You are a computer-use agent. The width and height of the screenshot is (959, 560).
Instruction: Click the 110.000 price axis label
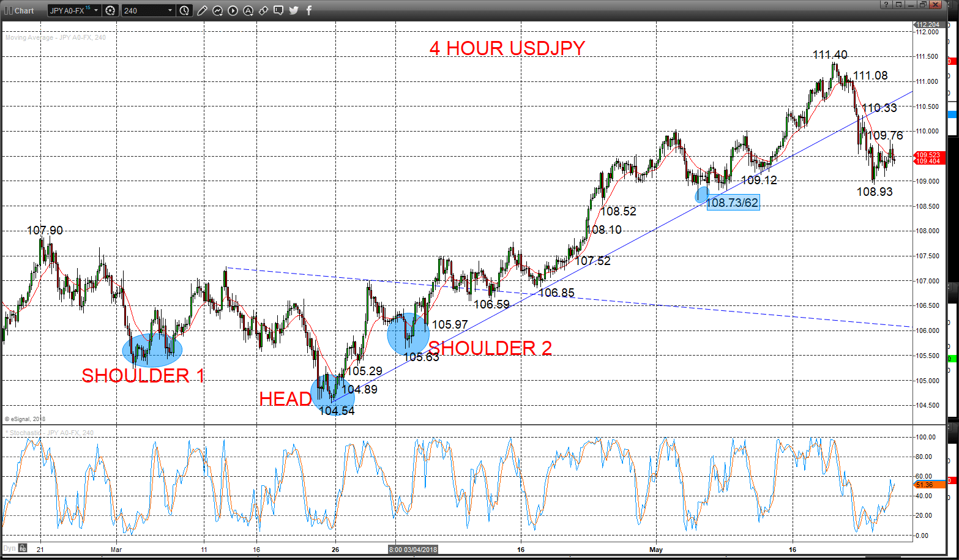(x=928, y=131)
